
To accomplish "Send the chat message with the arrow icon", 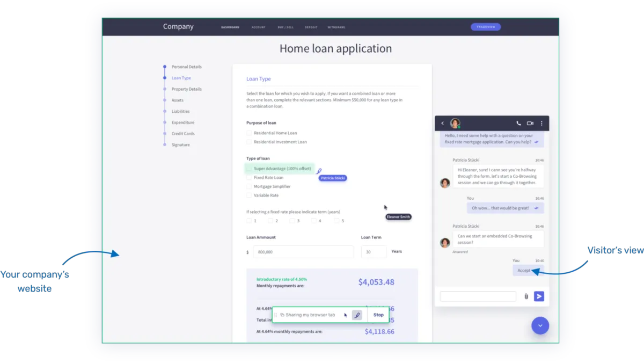I will 539,296.
